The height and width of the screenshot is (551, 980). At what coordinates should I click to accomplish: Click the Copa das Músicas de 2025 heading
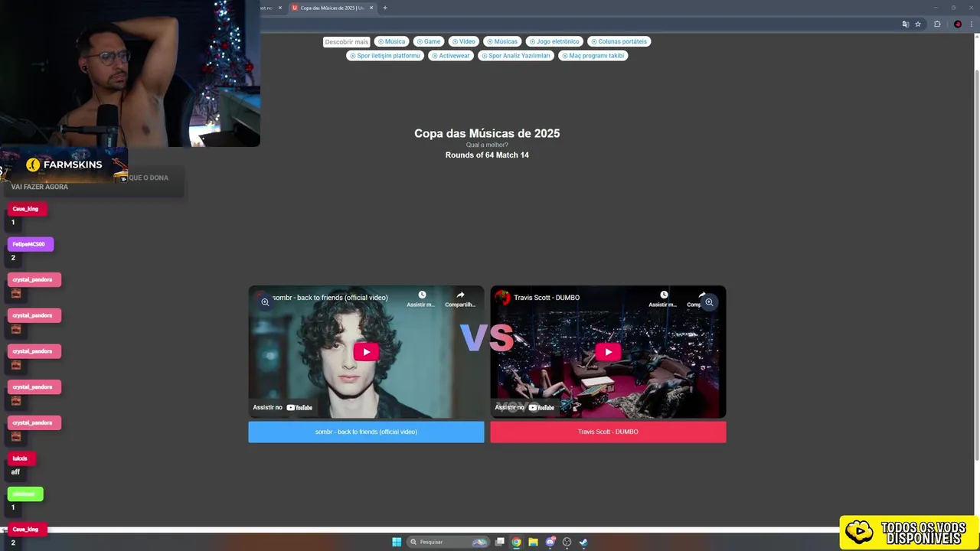point(487,133)
